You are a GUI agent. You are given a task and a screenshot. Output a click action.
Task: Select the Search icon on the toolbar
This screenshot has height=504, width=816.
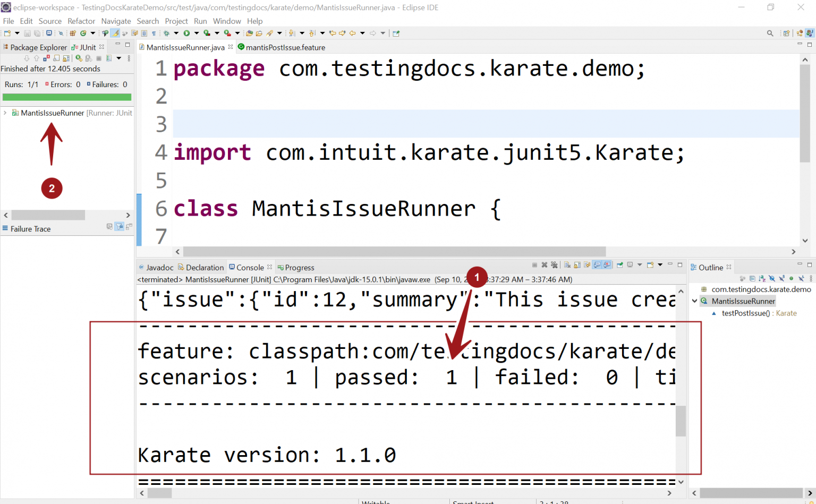pos(770,33)
